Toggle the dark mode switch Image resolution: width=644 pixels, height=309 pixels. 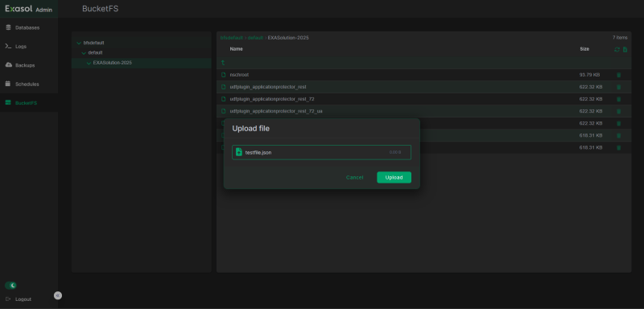(10, 285)
